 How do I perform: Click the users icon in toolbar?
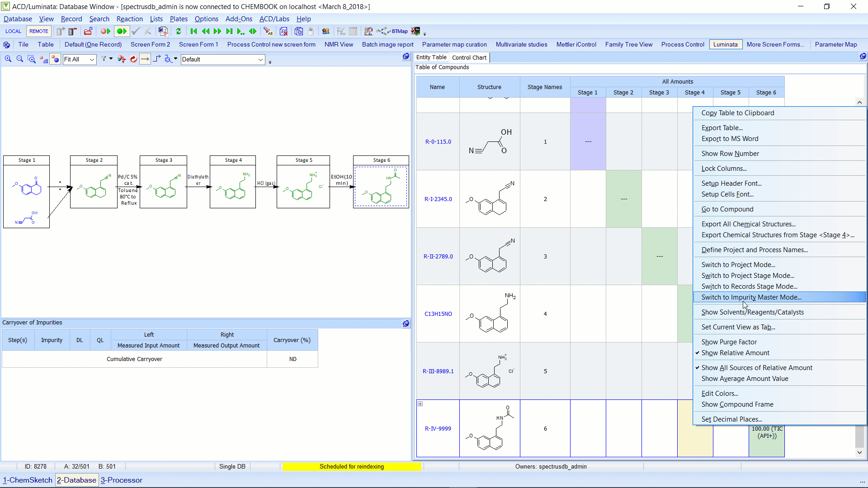(325, 31)
